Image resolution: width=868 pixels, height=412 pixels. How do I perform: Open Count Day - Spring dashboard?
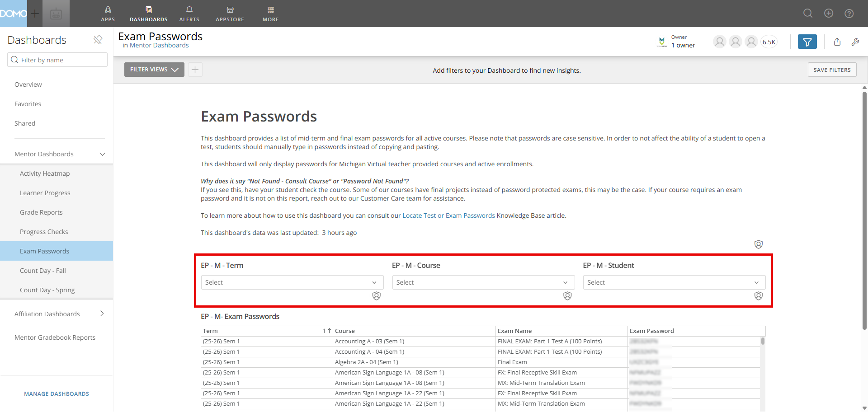click(x=47, y=290)
